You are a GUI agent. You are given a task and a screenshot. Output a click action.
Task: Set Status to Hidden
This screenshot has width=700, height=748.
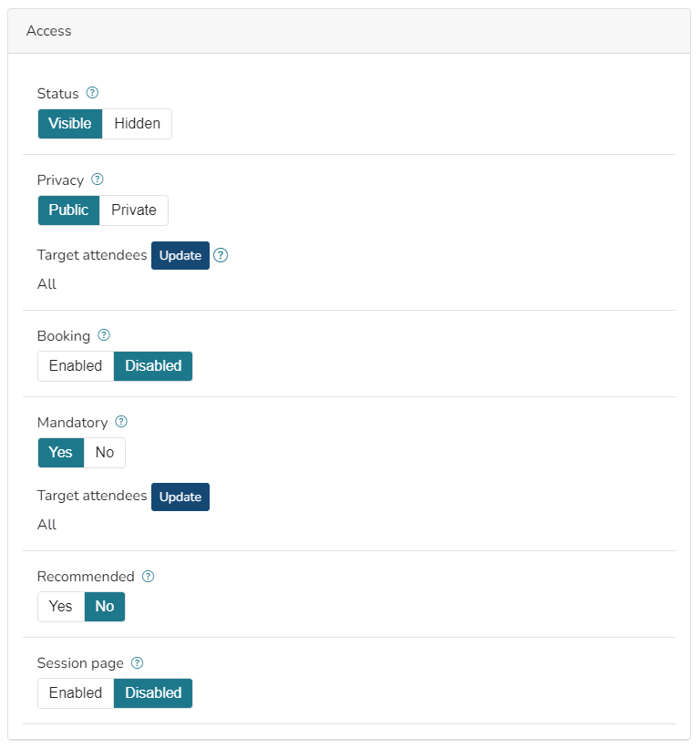coord(137,124)
